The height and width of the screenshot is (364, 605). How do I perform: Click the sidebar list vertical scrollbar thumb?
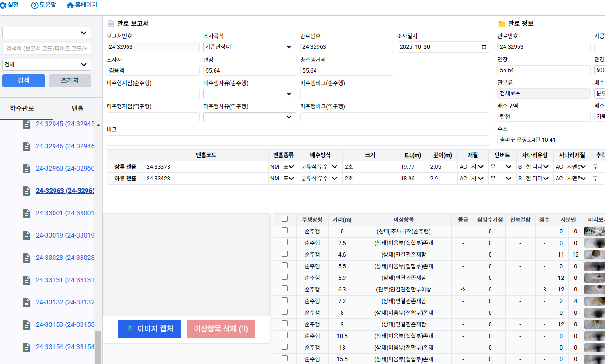(x=98, y=346)
